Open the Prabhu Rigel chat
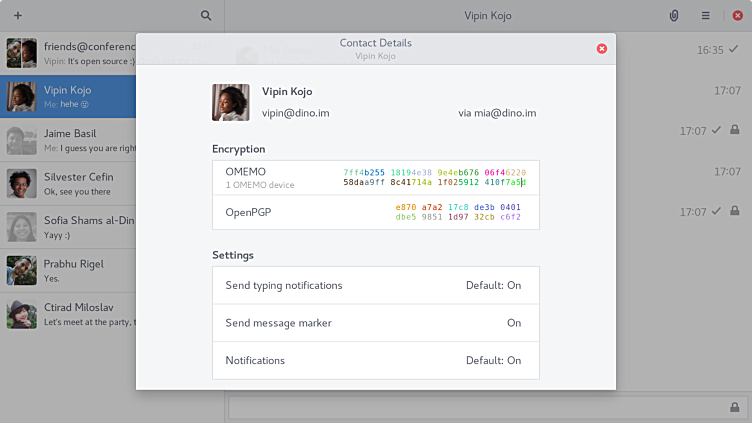752x423 pixels. (x=68, y=271)
